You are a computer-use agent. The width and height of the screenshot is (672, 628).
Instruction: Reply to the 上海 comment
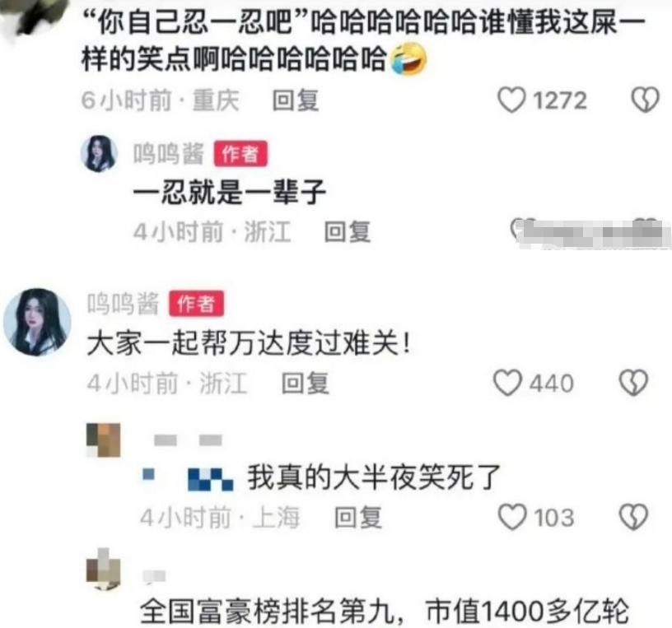(x=358, y=517)
